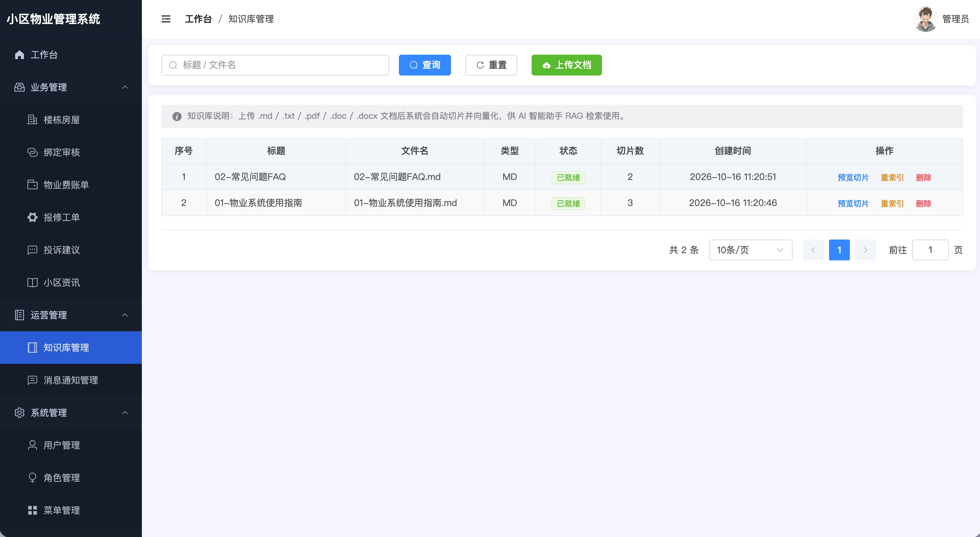The width and height of the screenshot is (980, 537).
Task: Click the 用户管理 person icon
Action: pyautogui.click(x=32, y=445)
